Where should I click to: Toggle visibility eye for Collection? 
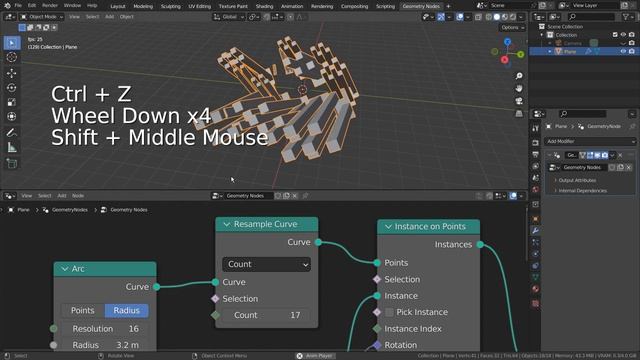tap(623, 35)
